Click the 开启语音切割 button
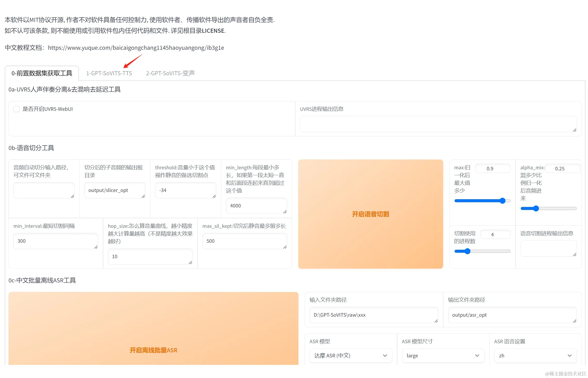 (x=370, y=214)
